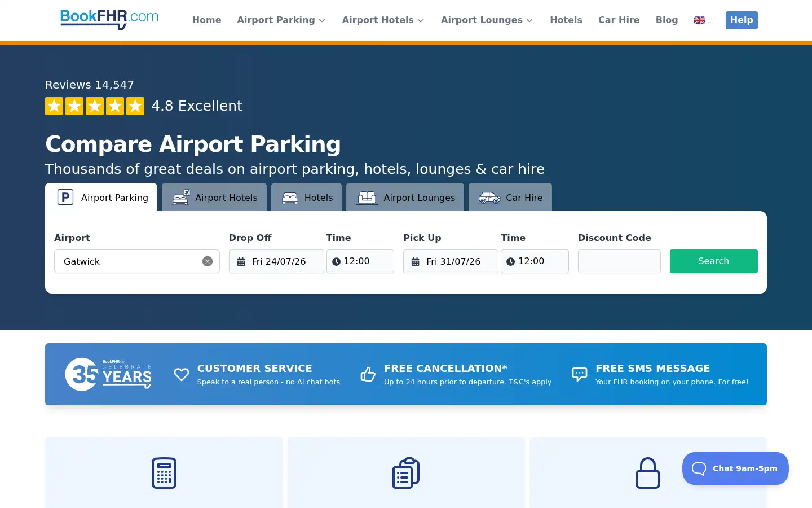The height and width of the screenshot is (508, 812).
Task: Click the Drop Off time clock icon
Action: point(336,261)
